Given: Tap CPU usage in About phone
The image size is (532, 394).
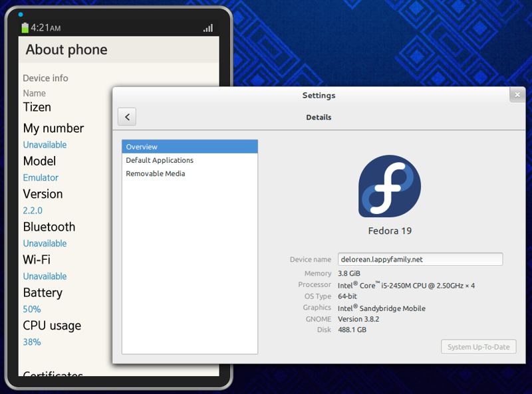Looking at the screenshot, I should click(52, 326).
